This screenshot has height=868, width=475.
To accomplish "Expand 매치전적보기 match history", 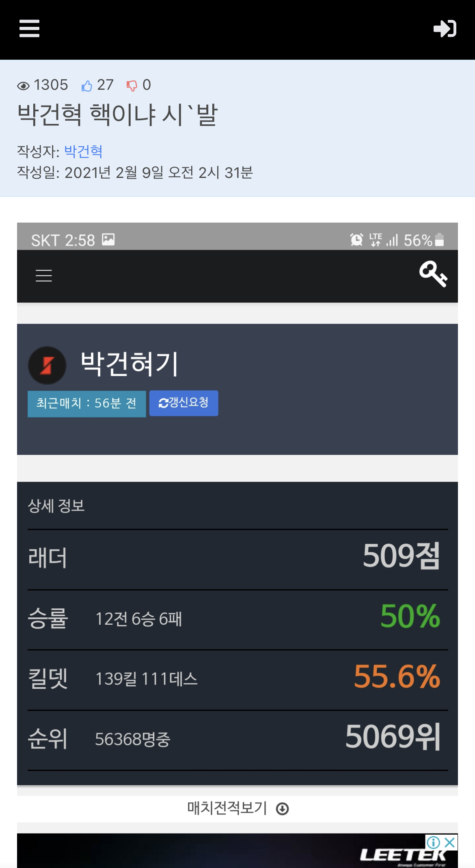I will coord(237,808).
